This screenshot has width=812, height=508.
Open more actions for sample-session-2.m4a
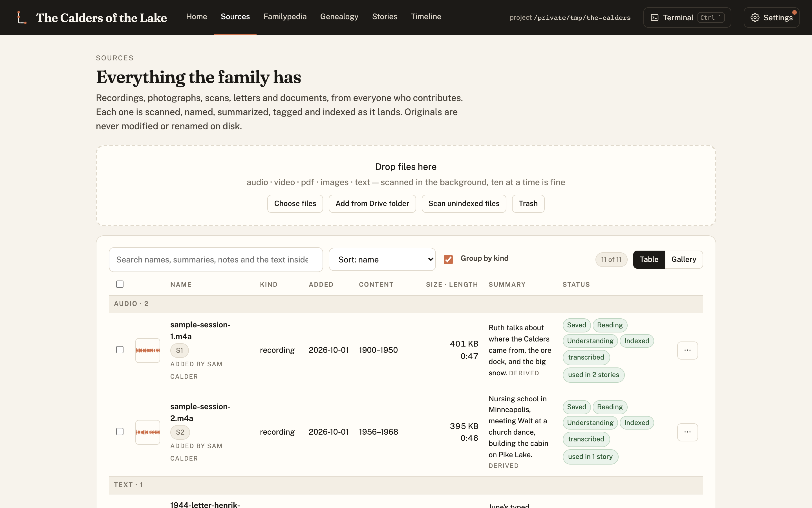coord(687,432)
